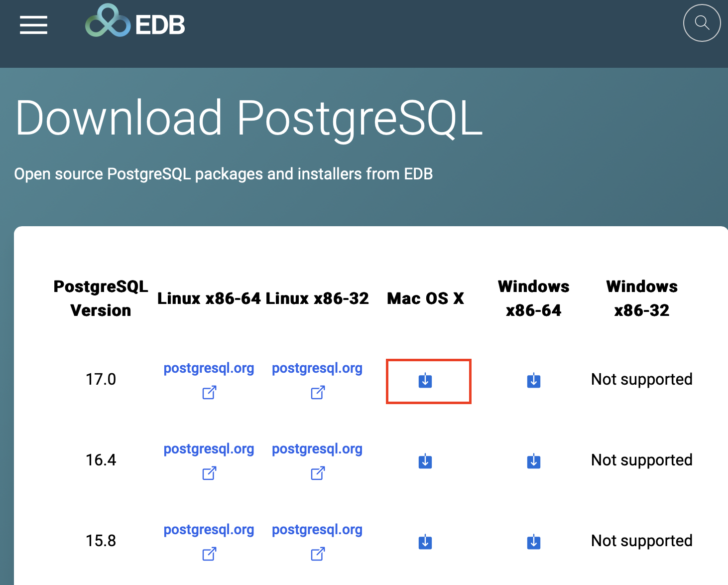Screen dimensions: 728x585
Task: Open postgresql.org link for 16.4 Linux x86-64
Action: pos(209,449)
